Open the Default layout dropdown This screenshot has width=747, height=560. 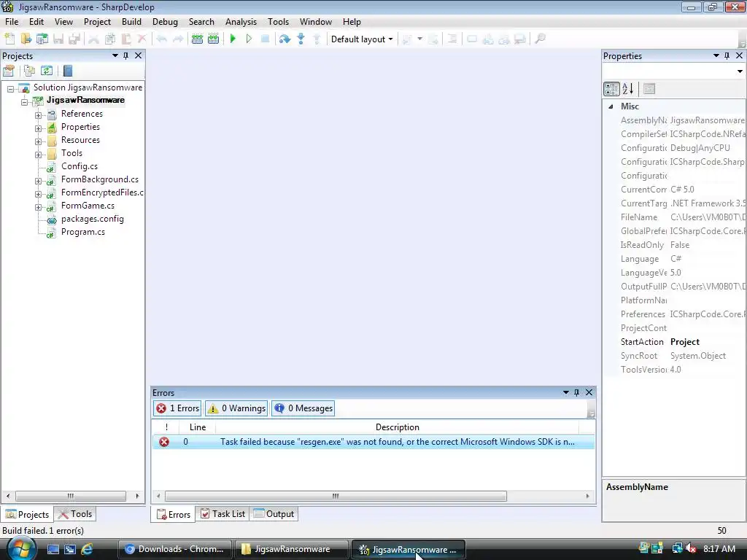(362, 39)
